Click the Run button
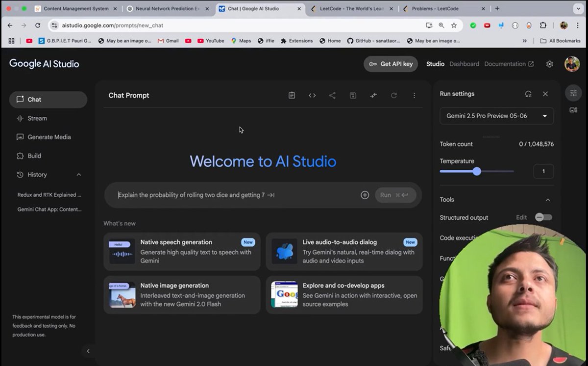The image size is (588, 366). pyautogui.click(x=395, y=195)
